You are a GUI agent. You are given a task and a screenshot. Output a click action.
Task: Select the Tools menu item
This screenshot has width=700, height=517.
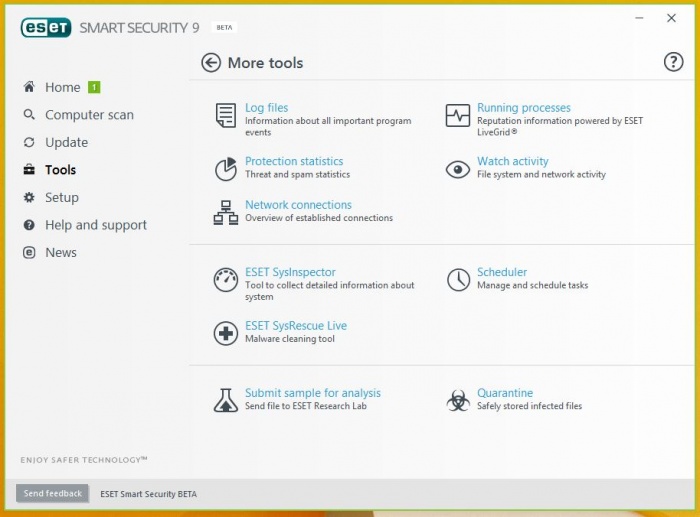pos(61,170)
